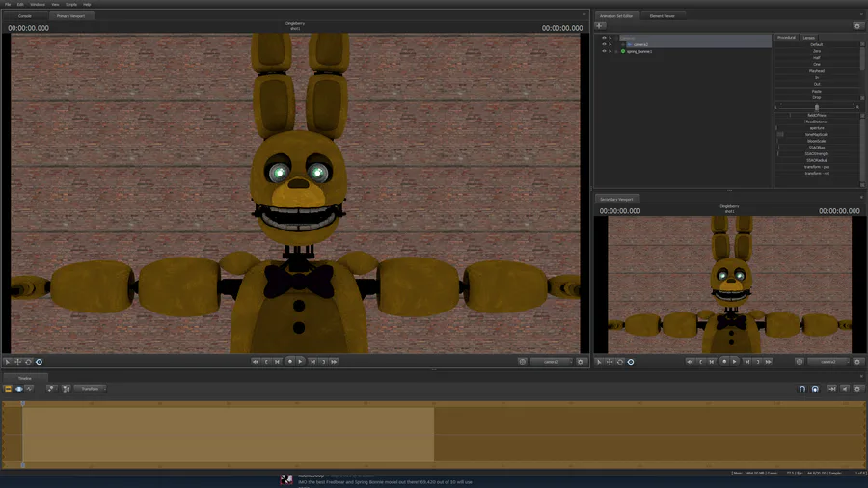Step back one frame in secondary viewport
Screen dimensions: 868x488
[x=712, y=362]
